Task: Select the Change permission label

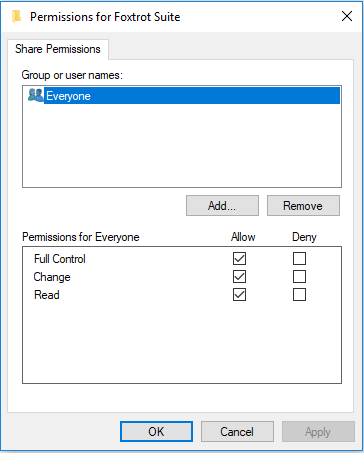Action: pyautogui.click(x=52, y=277)
